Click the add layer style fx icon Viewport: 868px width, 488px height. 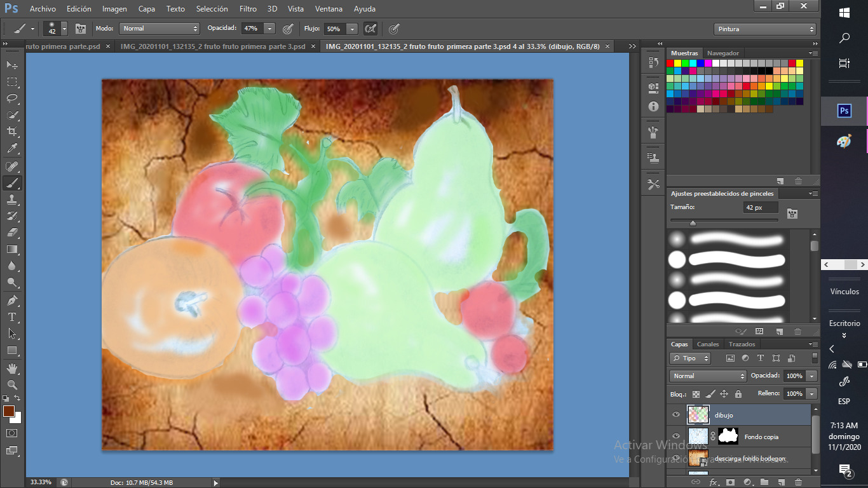click(x=714, y=482)
